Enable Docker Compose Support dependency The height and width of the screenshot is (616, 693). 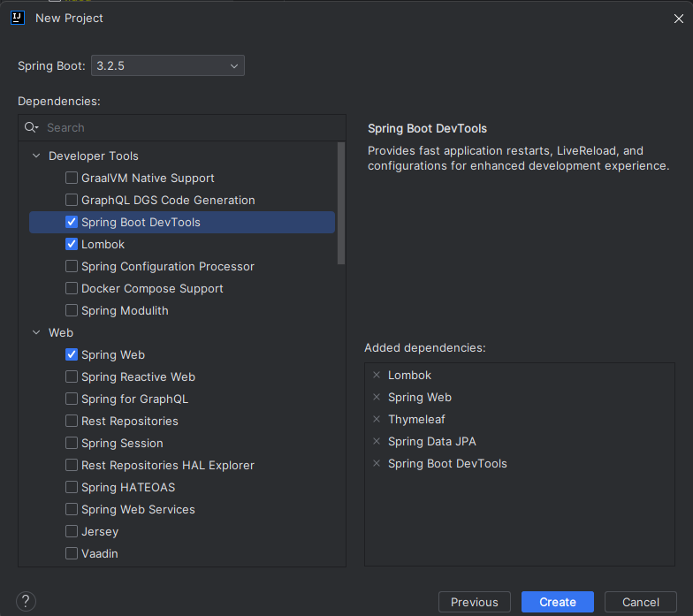(x=72, y=288)
